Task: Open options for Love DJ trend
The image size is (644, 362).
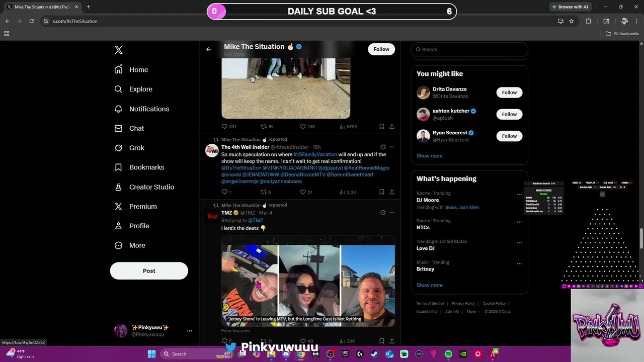Action: pos(519,243)
